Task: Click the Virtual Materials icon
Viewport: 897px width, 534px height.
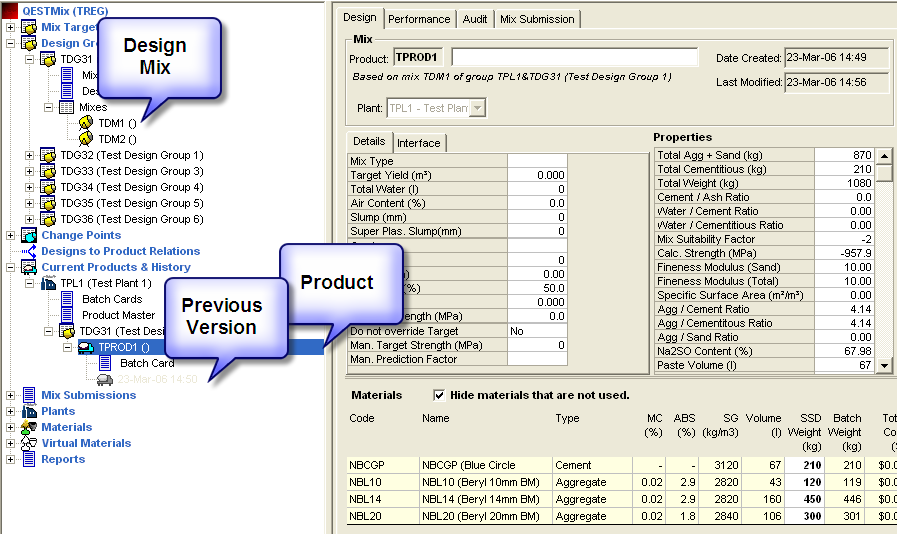Action: 28,443
